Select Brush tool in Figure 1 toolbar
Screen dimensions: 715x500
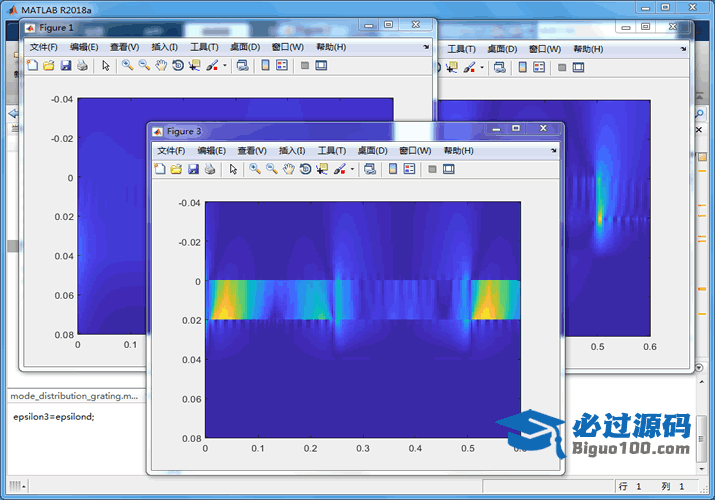click(x=212, y=66)
